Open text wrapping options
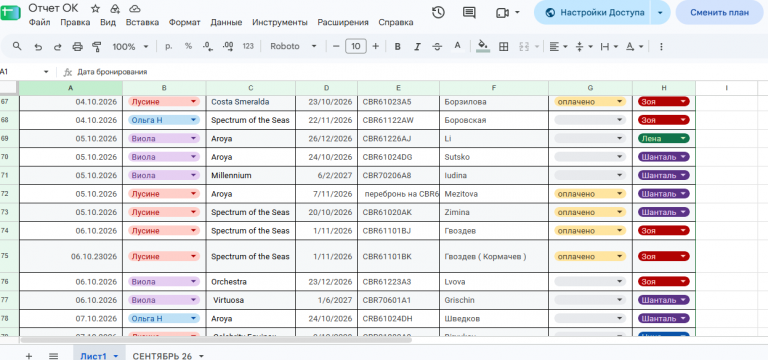The height and width of the screenshot is (360, 768). click(x=609, y=47)
